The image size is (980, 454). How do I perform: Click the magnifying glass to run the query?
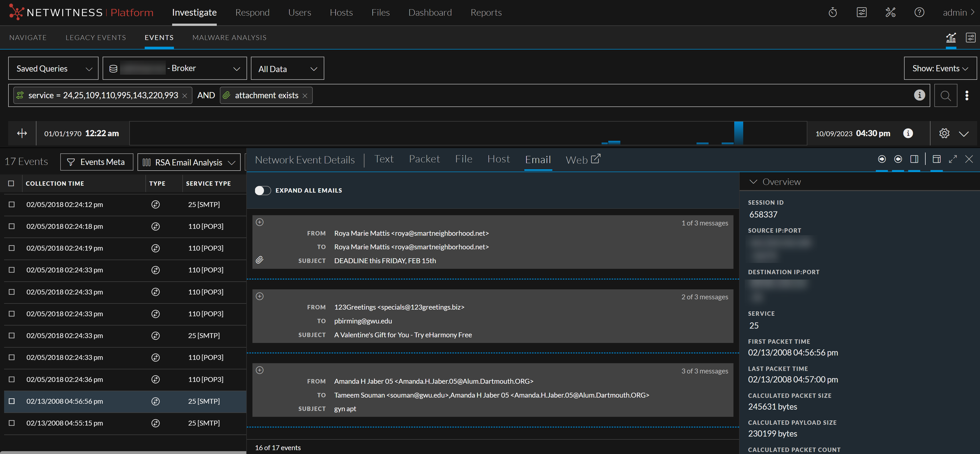tap(946, 95)
